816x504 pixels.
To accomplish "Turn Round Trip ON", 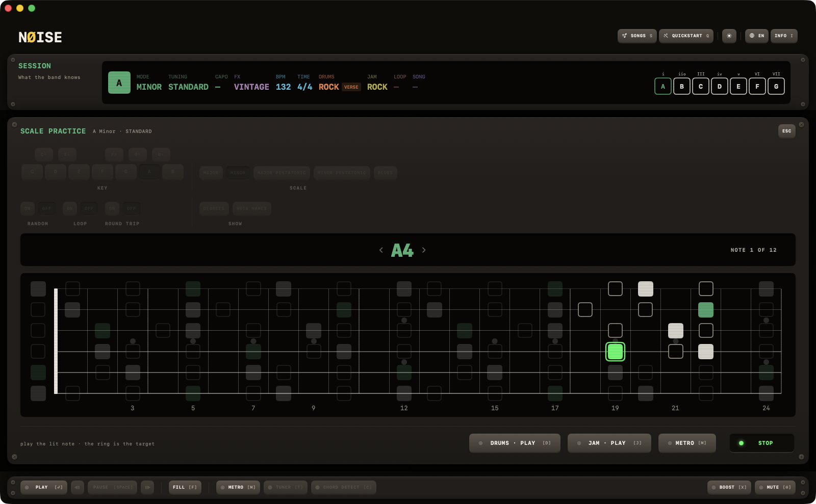I will click(x=112, y=208).
